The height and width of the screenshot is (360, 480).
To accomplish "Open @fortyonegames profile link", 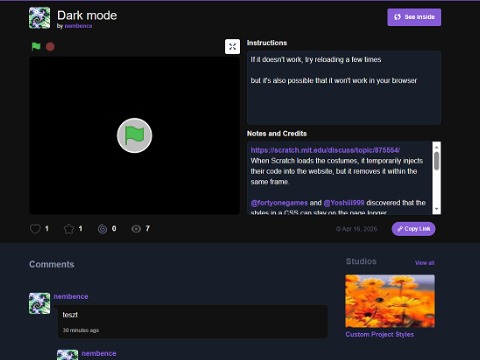I will pos(279,203).
